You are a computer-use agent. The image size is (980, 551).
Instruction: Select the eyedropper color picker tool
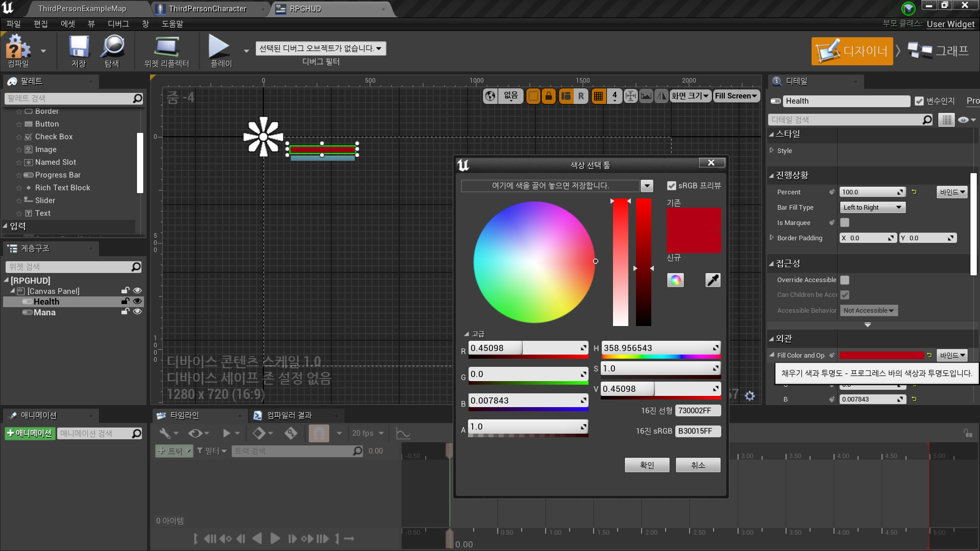[713, 280]
